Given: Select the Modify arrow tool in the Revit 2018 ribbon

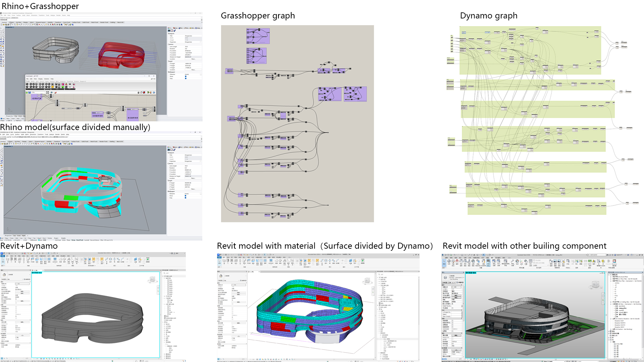Looking at the screenshot, I should click(444, 261).
